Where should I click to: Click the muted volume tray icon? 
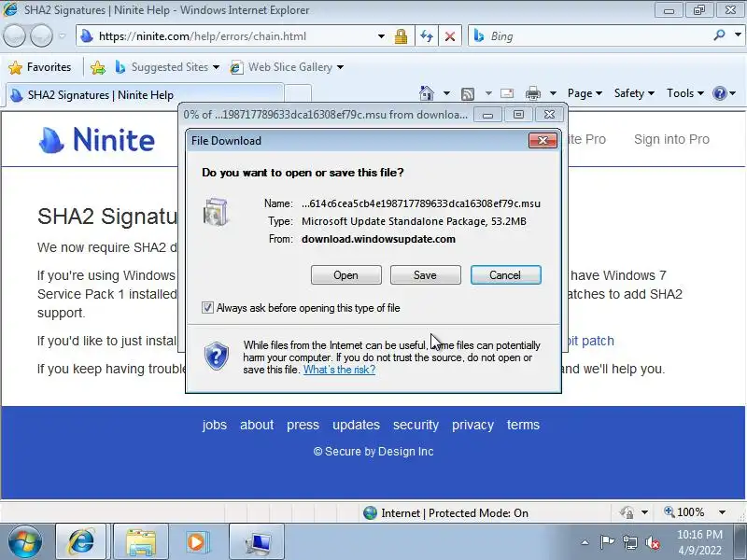tap(653, 542)
